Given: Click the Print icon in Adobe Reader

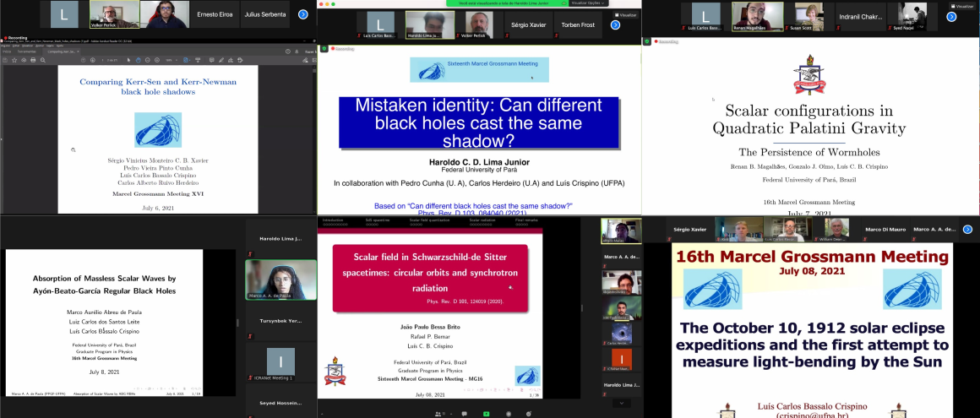Looking at the screenshot, I should pos(33,60).
